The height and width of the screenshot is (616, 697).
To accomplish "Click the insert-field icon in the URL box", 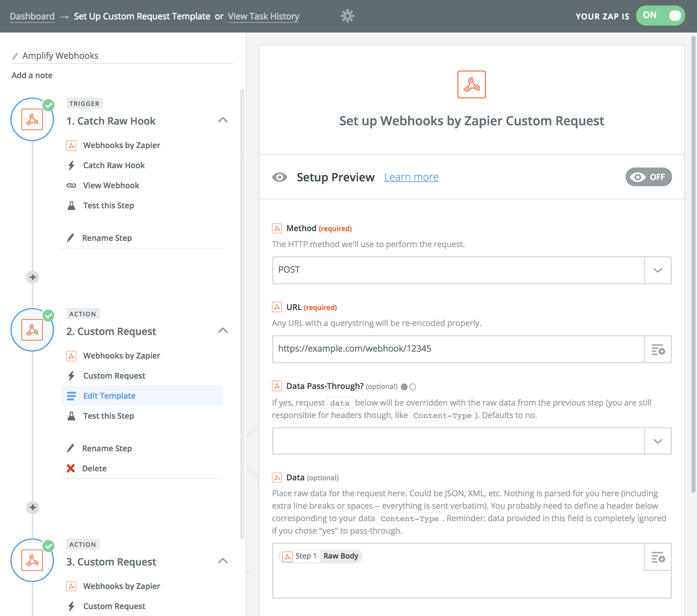I will pyautogui.click(x=658, y=350).
